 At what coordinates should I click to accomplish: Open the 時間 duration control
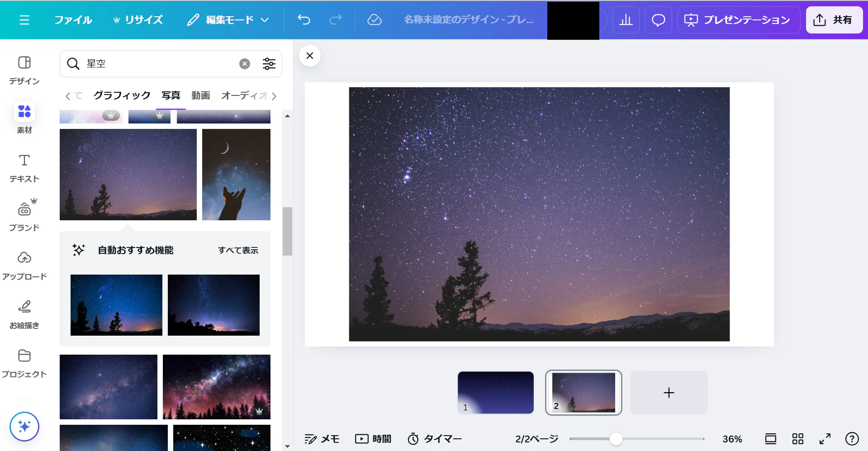point(373,439)
